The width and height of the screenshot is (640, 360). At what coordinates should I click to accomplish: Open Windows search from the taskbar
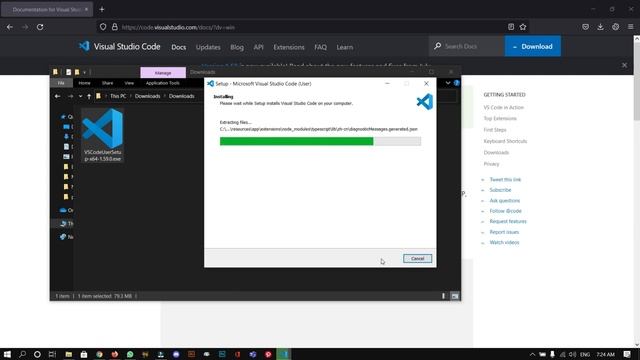click(22, 354)
